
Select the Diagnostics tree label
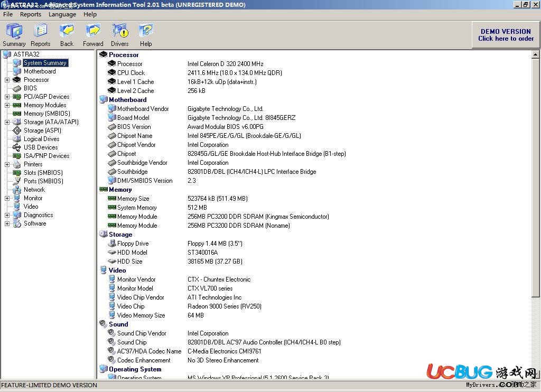(38, 215)
